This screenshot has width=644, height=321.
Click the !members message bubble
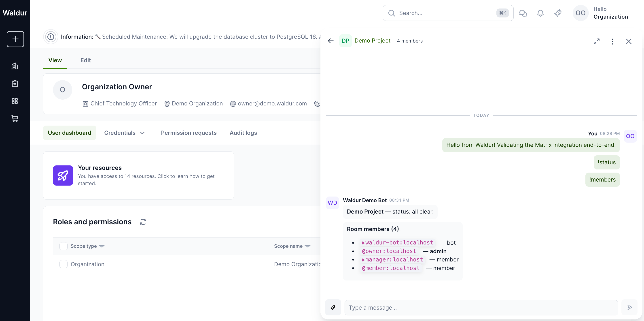click(x=602, y=180)
